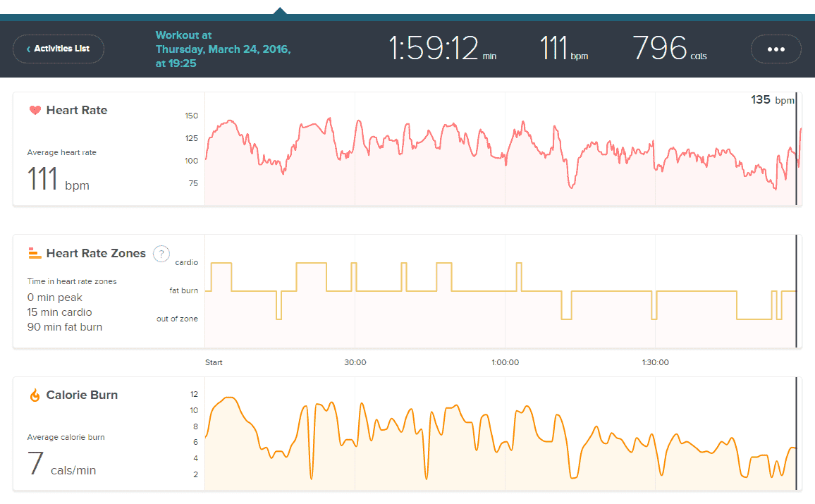The height and width of the screenshot is (504, 815).
Task: Click the orange bars Heart Rate Zones icon
Action: 35,253
